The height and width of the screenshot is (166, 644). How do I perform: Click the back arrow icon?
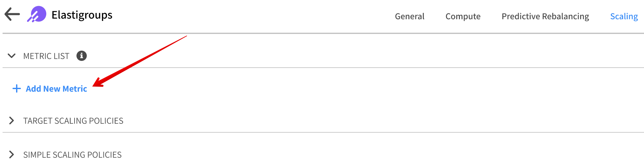pos(12,14)
